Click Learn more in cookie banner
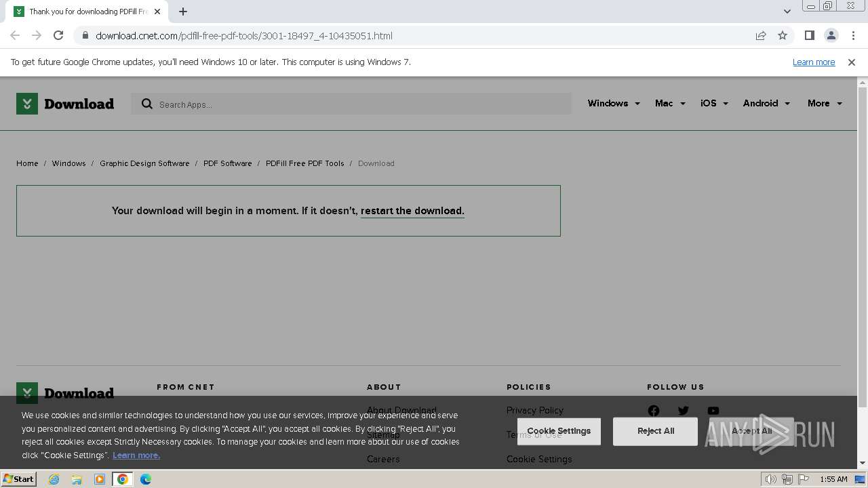The width and height of the screenshot is (868, 488). (x=136, y=455)
